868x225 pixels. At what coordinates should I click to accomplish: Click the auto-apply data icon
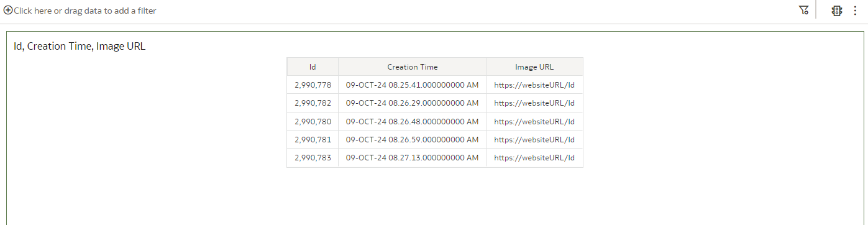coord(837,11)
